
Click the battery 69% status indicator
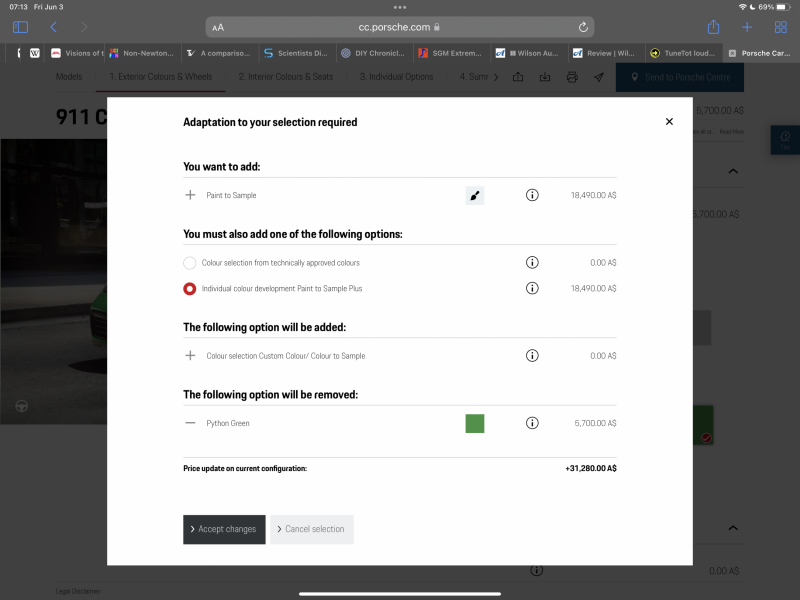(774, 7)
